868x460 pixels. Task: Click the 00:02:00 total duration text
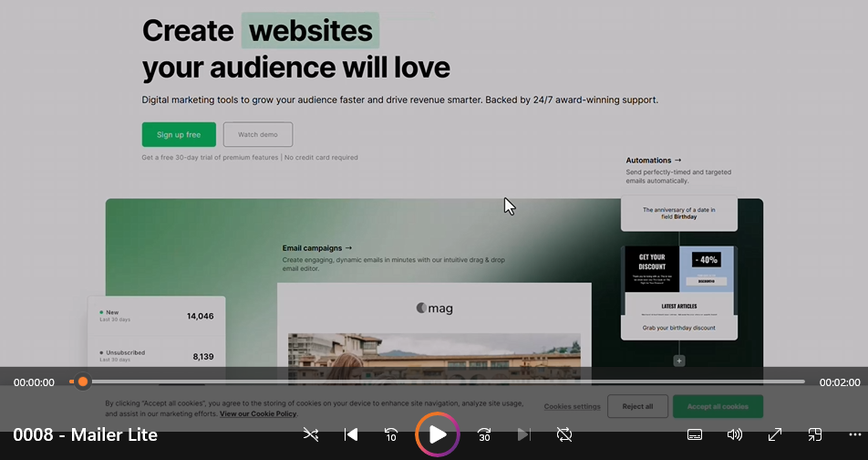click(x=840, y=382)
